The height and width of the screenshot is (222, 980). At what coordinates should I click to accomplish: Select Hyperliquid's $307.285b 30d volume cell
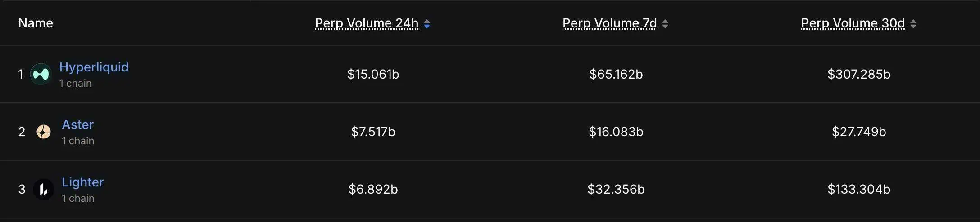click(858, 74)
